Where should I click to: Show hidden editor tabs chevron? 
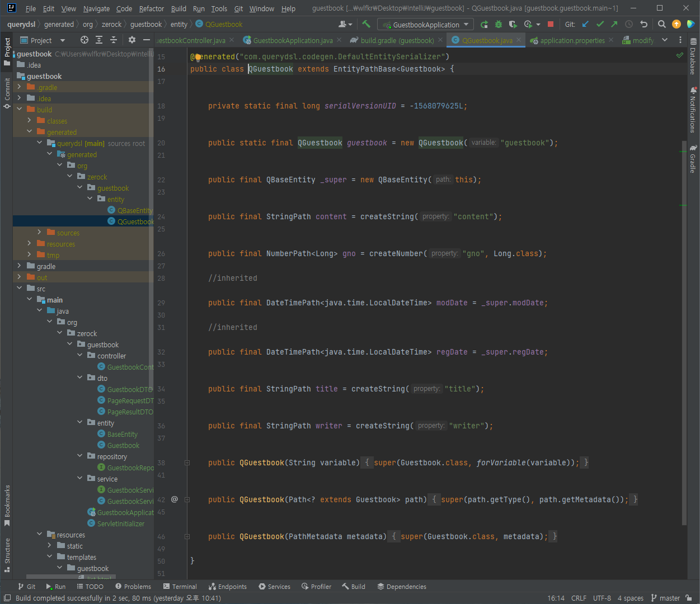(664, 40)
